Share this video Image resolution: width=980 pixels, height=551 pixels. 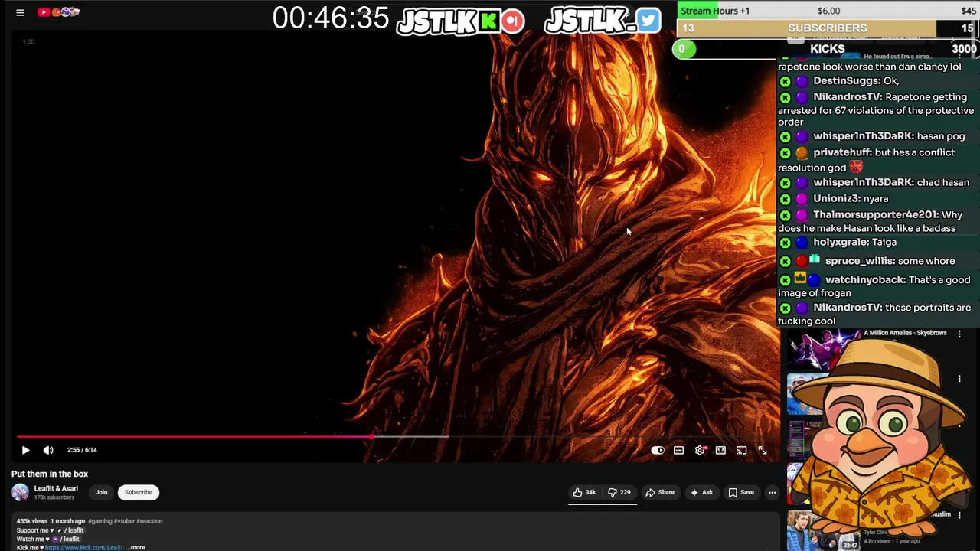coord(660,492)
